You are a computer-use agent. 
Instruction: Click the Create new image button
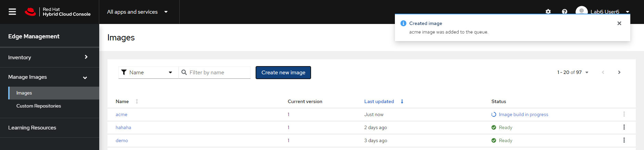click(x=283, y=73)
